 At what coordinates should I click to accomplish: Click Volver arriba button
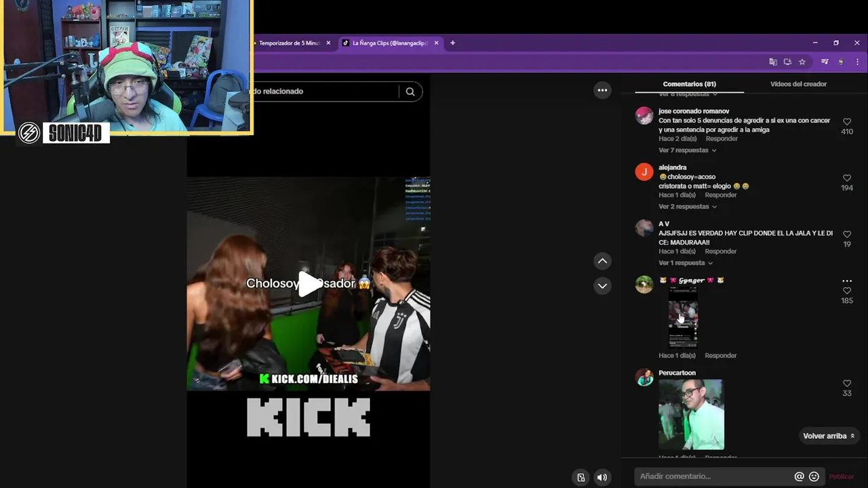click(x=829, y=436)
